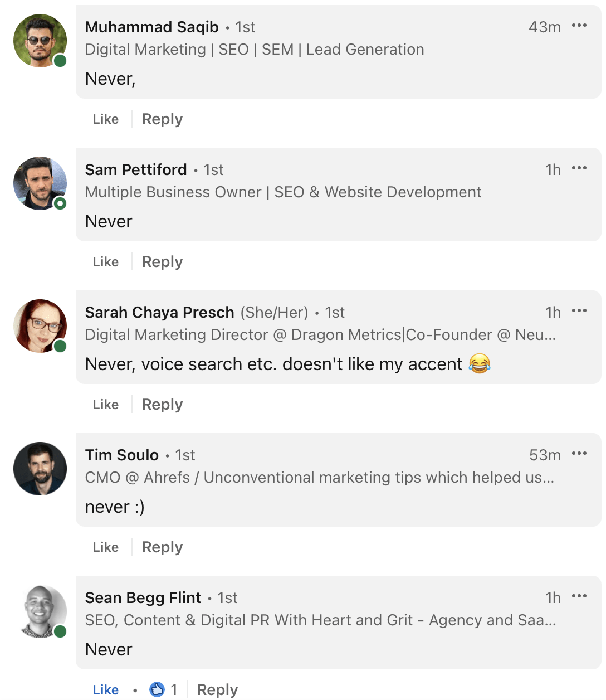Click Sam Pettiford's avatar
This screenshot has width=606, height=700.
point(39,183)
